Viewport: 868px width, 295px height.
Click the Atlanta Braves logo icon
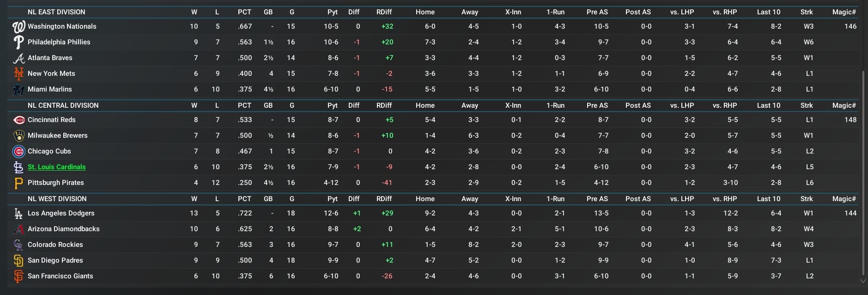18,58
